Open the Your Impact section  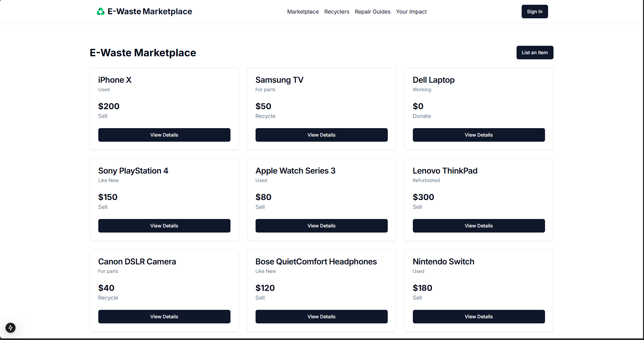coord(411,12)
